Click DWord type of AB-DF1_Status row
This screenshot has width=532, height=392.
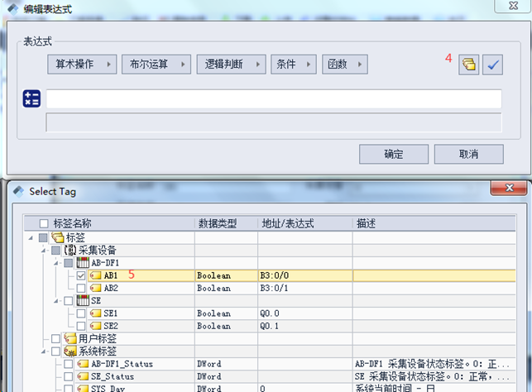coord(209,364)
